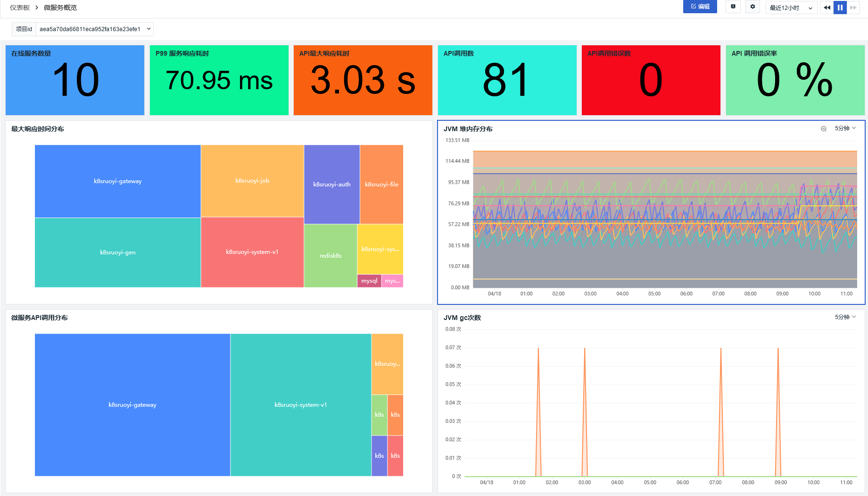The image size is (868, 496).
Task: Select k8sruoyi-system-v1 in 微服务API调用分布 treemap
Action: point(300,405)
